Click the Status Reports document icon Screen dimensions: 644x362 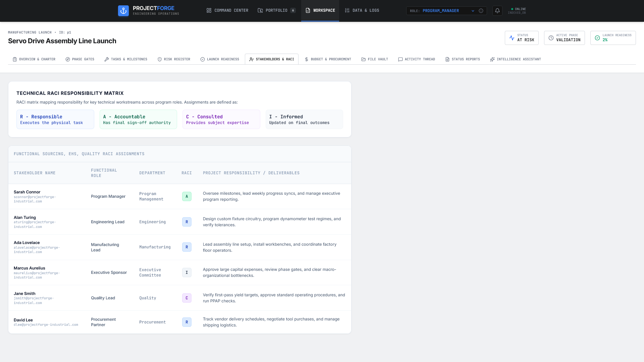447,59
